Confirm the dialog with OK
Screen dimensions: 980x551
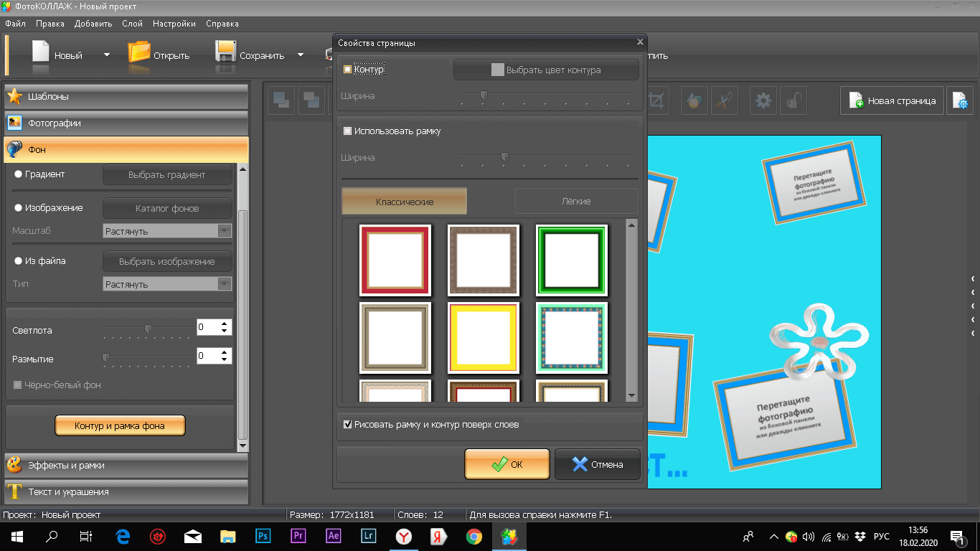(x=507, y=464)
